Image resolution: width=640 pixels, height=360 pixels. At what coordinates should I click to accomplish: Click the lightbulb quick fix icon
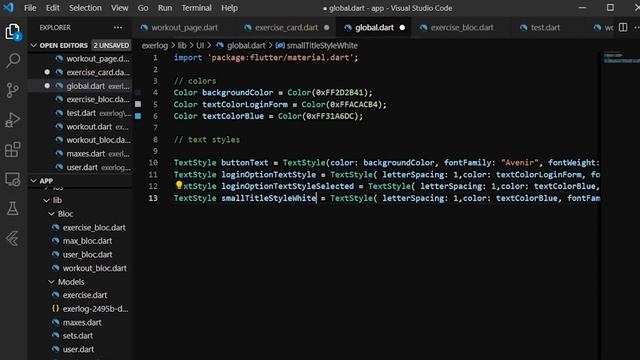pyautogui.click(x=179, y=185)
